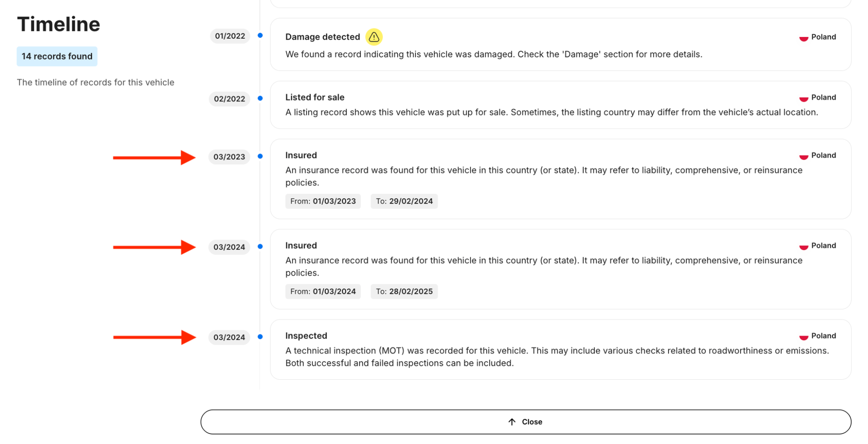Click the 'Inspected' heading

click(x=306, y=336)
